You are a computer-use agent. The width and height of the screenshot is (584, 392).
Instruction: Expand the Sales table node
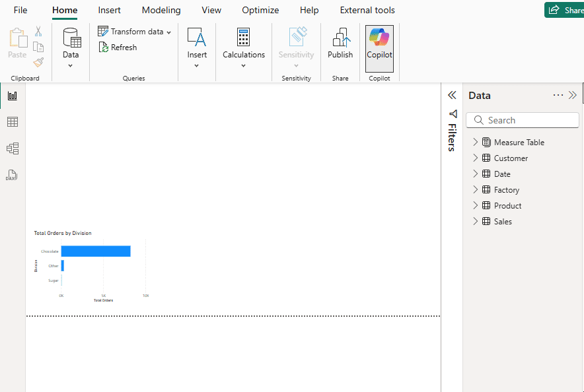click(475, 221)
